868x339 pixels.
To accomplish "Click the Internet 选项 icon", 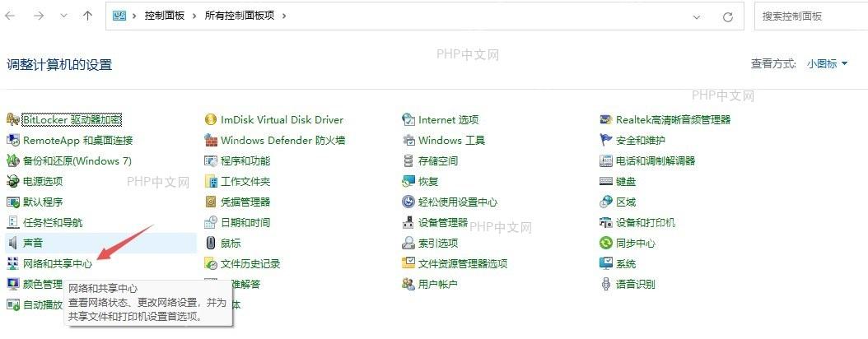I will pyautogui.click(x=408, y=119).
